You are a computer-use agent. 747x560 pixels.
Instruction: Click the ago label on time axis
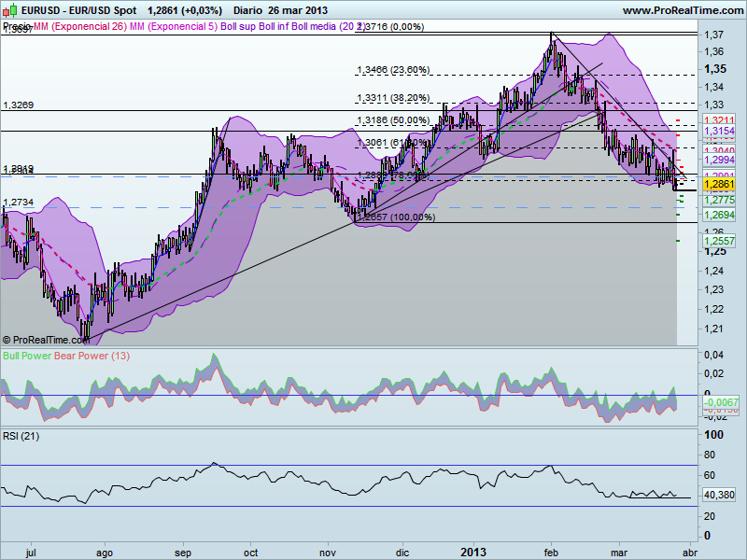click(x=105, y=553)
